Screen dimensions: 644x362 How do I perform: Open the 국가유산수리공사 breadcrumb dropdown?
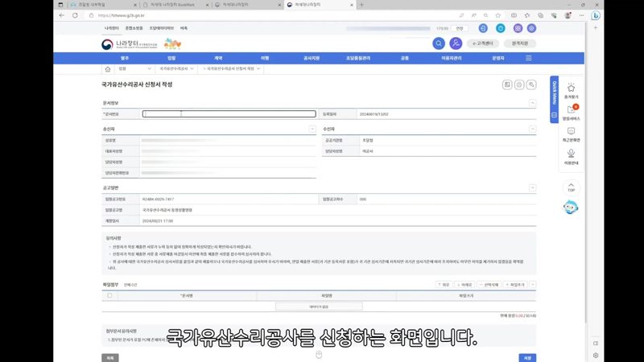point(176,69)
